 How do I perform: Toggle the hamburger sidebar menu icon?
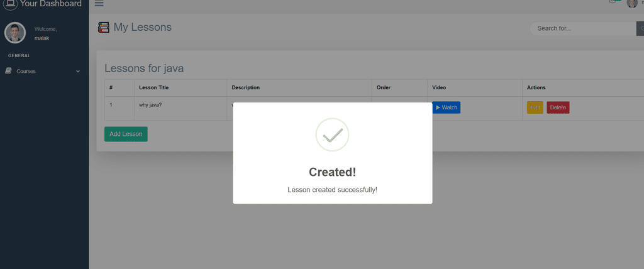[x=99, y=4]
